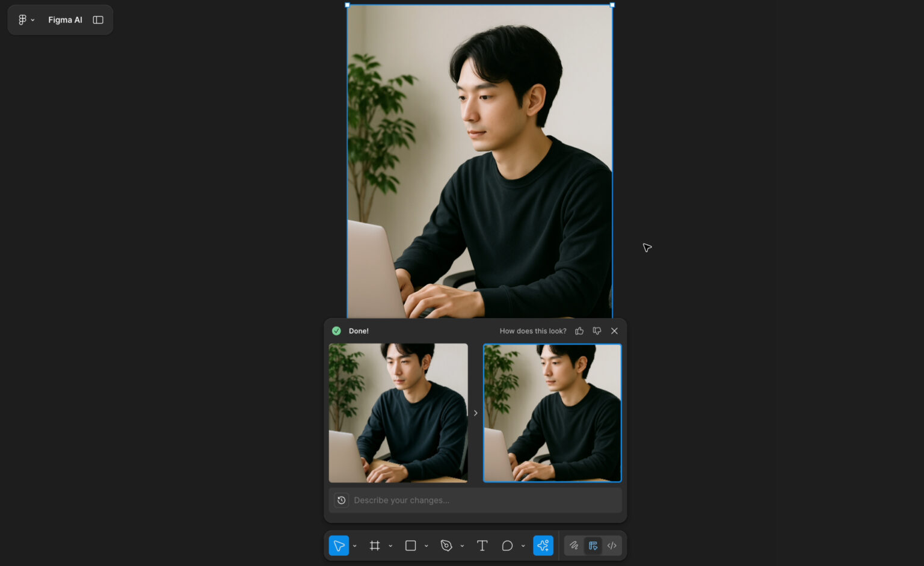Advance to next comparison with the arrow
924x566 pixels.
click(x=475, y=413)
